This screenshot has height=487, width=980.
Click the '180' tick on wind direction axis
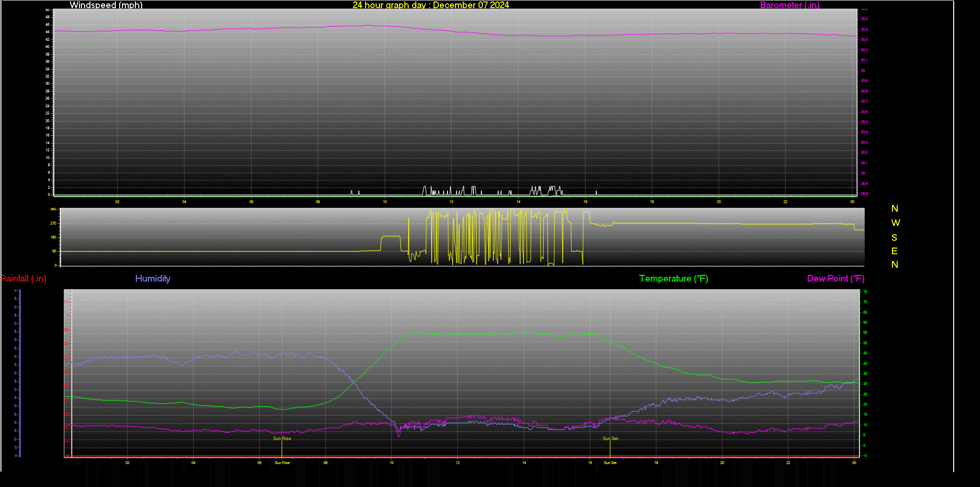53,238
